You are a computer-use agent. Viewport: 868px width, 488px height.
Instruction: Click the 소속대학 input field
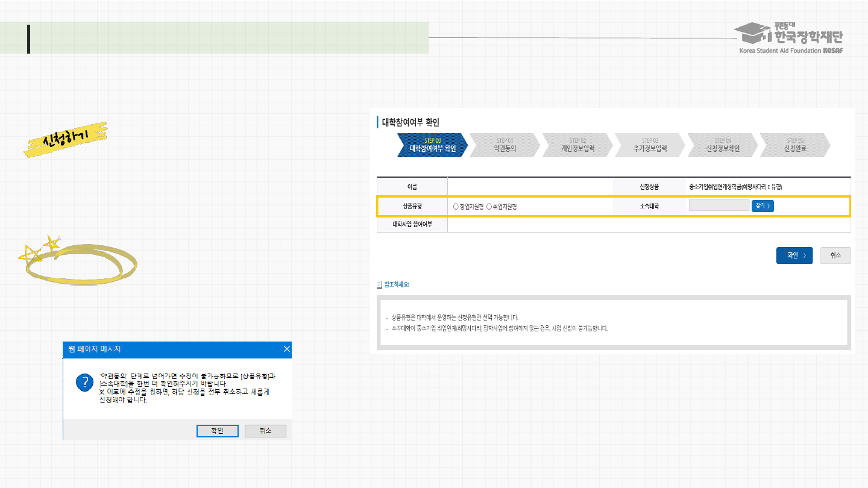(x=719, y=206)
